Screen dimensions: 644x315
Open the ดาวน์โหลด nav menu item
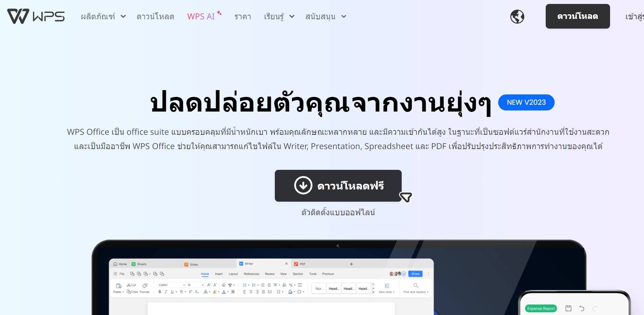tap(155, 16)
